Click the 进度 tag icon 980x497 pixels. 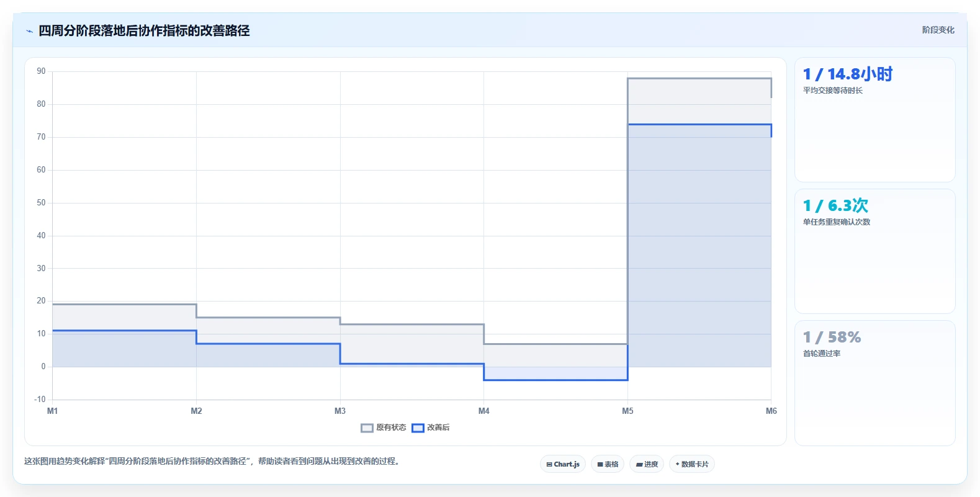tap(639, 464)
